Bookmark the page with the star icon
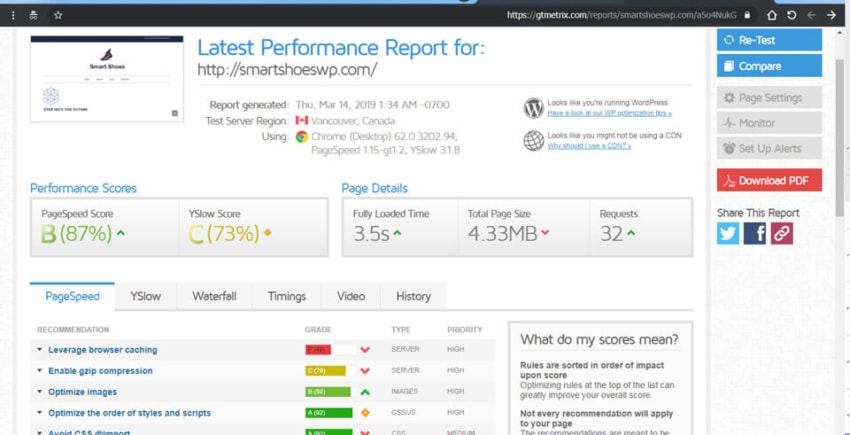850x435 pixels. coord(58,15)
